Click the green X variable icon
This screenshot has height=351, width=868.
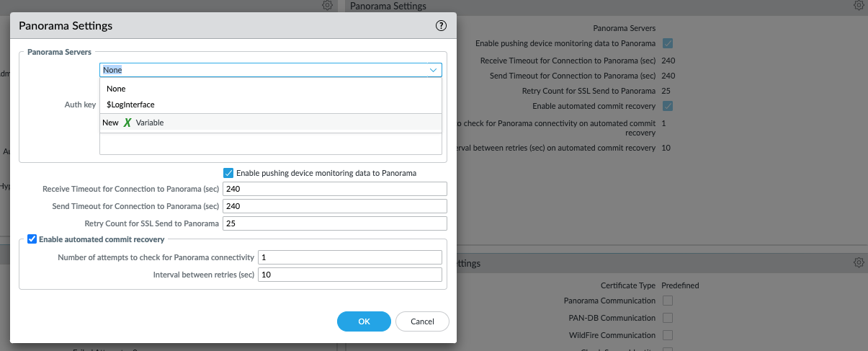[x=127, y=123]
